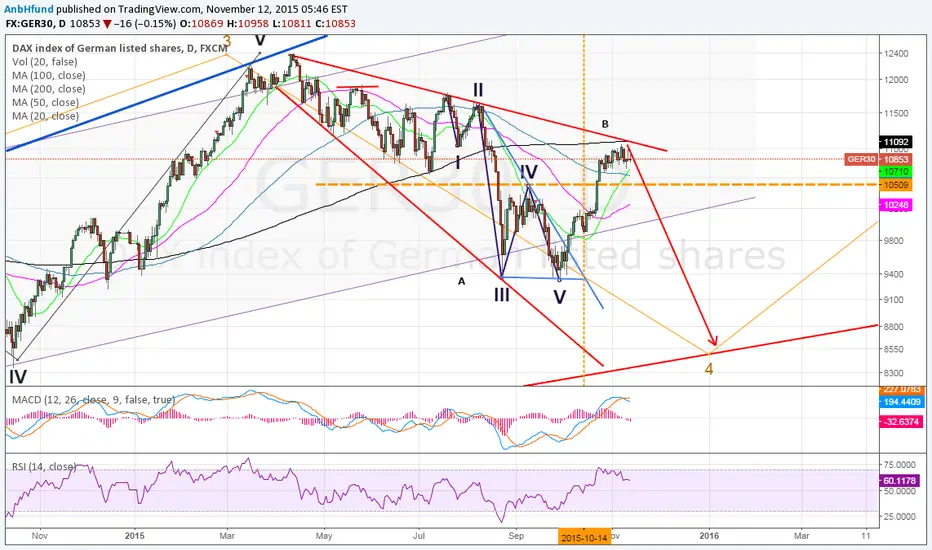
Task: Click the red GER30 10853 price tag
Action: click(878, 159)
